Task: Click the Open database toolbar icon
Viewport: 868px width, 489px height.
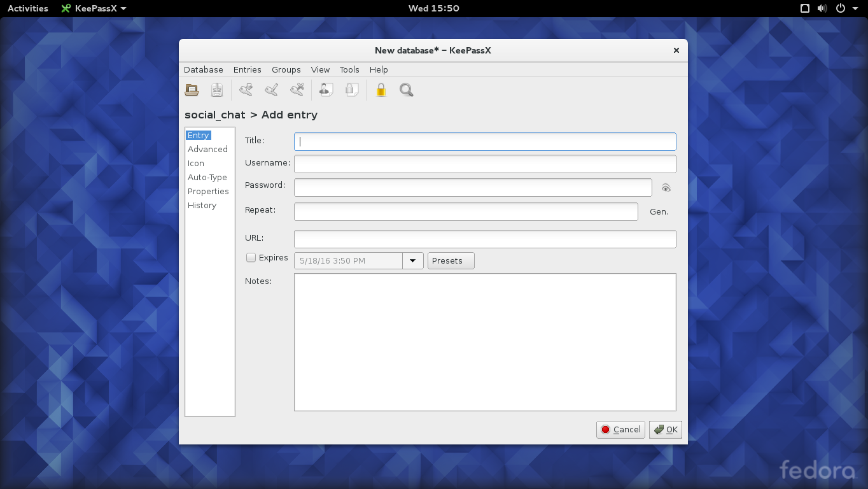Action: [192, 90]
